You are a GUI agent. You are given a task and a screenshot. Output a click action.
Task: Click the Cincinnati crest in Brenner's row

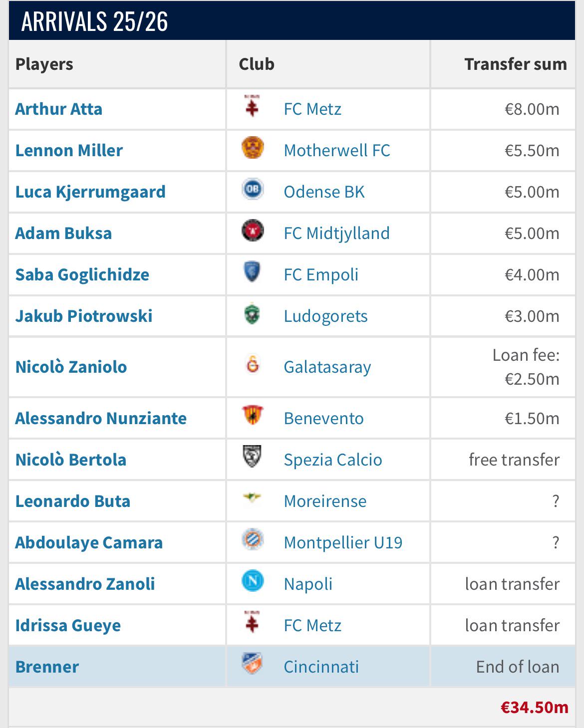tap(253, 664)
